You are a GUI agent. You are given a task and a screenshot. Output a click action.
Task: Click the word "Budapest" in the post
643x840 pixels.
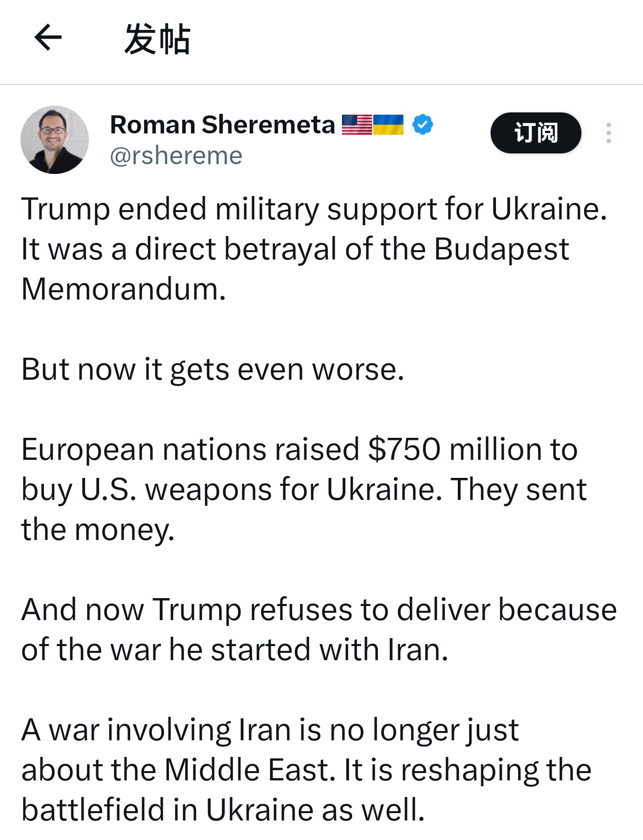coord(501,249)
